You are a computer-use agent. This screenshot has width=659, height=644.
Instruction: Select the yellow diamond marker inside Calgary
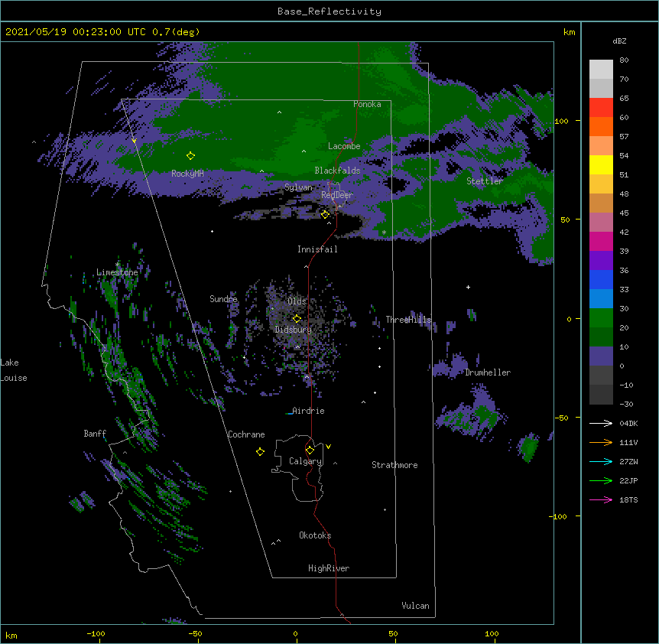click(310, 450)
